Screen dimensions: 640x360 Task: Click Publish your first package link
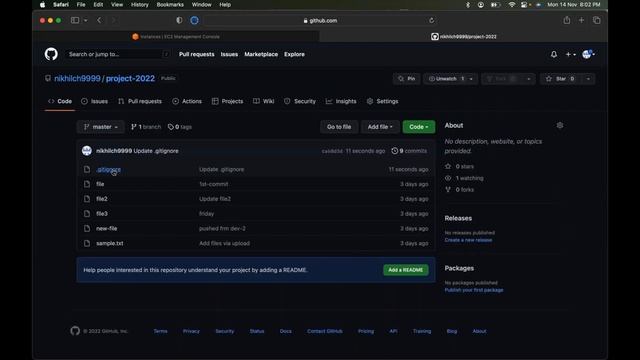(x=474, y=290)
